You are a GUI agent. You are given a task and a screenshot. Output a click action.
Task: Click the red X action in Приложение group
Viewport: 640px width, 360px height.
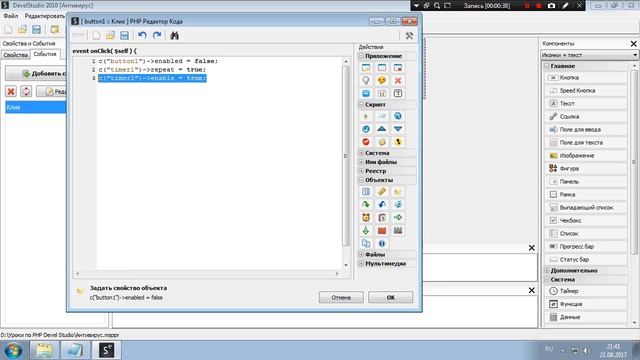click(398, 80)
